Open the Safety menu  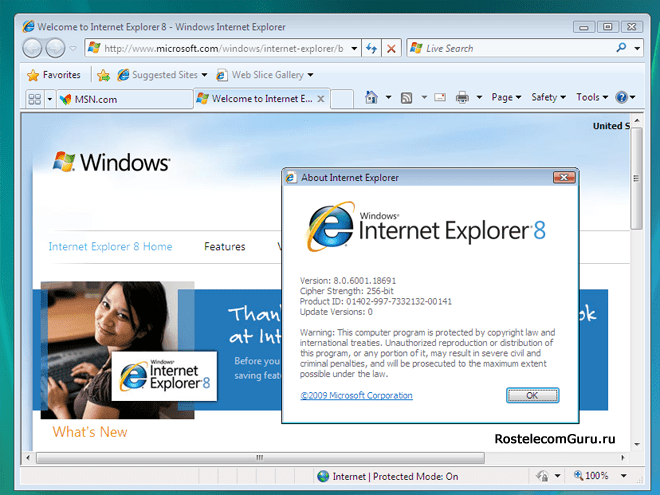tap(548, 98)
